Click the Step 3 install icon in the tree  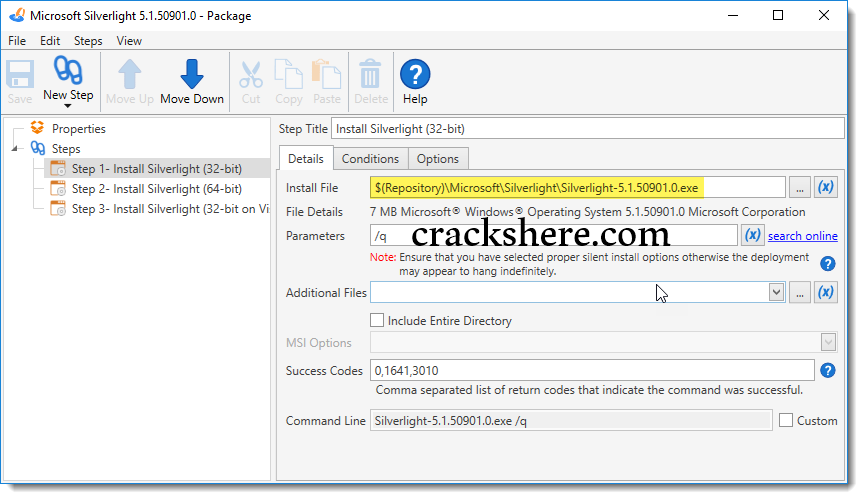58,209
